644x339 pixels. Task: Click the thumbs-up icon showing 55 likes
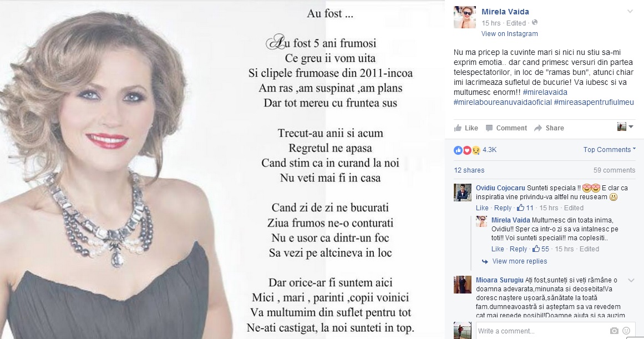[536, 249]
